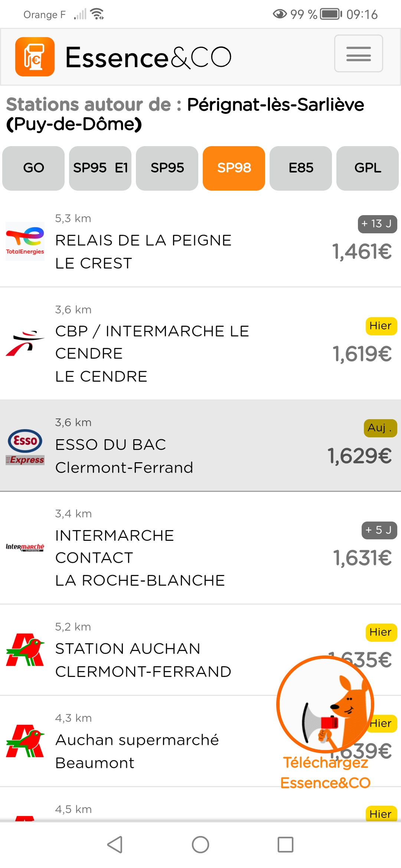Viewport: 401px width, 868px height.
Task: Select the highlighted SP98 fuel tab
Action: tap(234, 168)
